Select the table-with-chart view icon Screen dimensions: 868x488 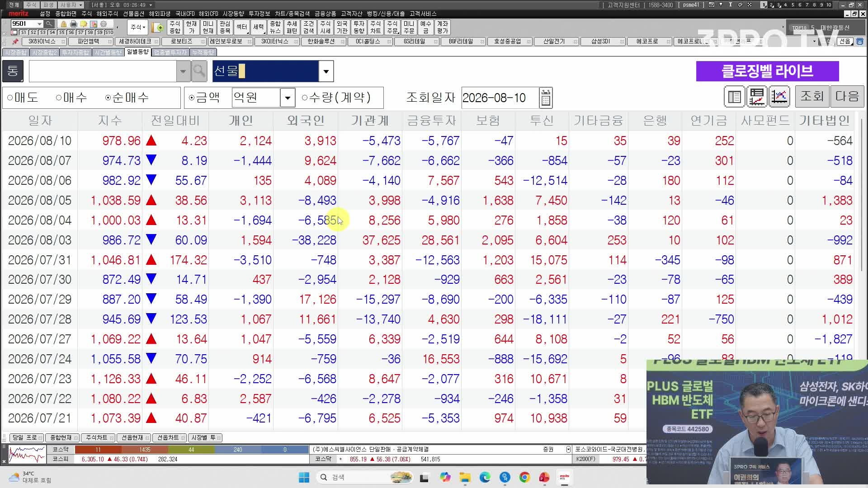click(x=757, y=96)
